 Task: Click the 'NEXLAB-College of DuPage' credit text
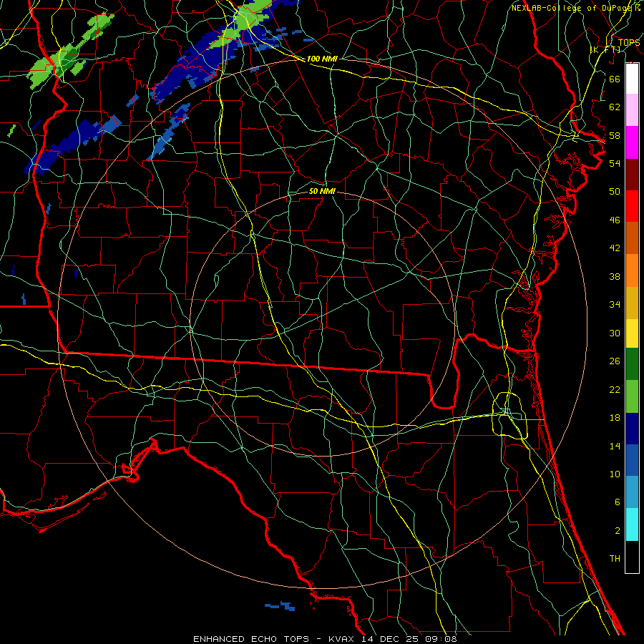coord(571,8)
